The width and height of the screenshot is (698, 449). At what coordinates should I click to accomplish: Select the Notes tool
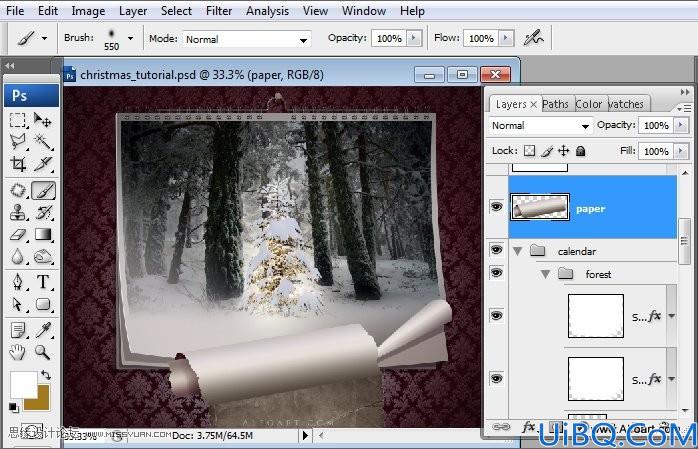(x=18, y=330)
